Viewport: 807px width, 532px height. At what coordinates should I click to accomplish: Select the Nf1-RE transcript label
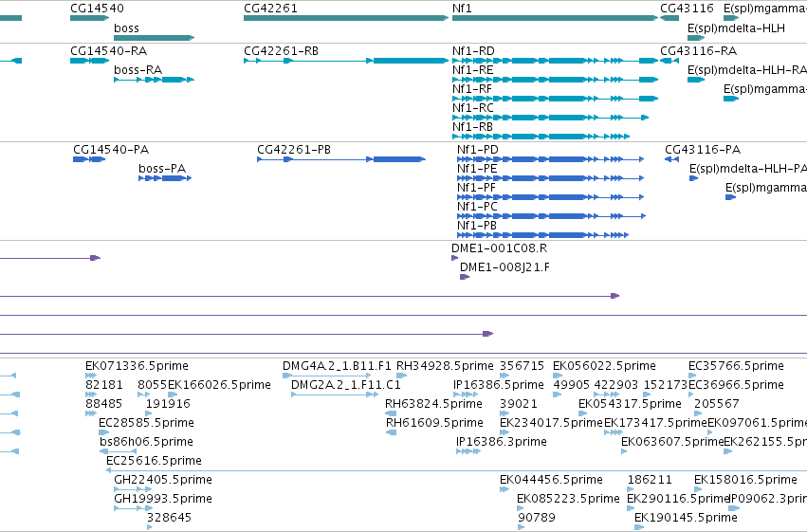(x=472, y=70)
